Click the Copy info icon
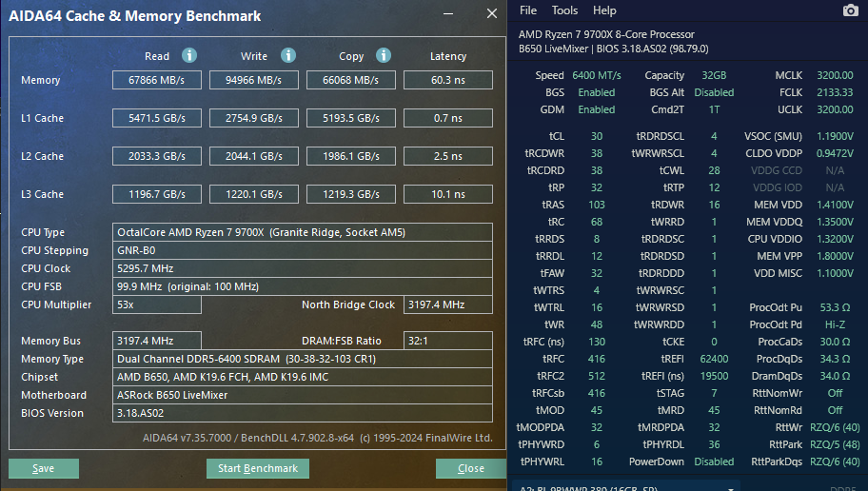The width and height of the screenshot is (868, 491). pos(383,55)
